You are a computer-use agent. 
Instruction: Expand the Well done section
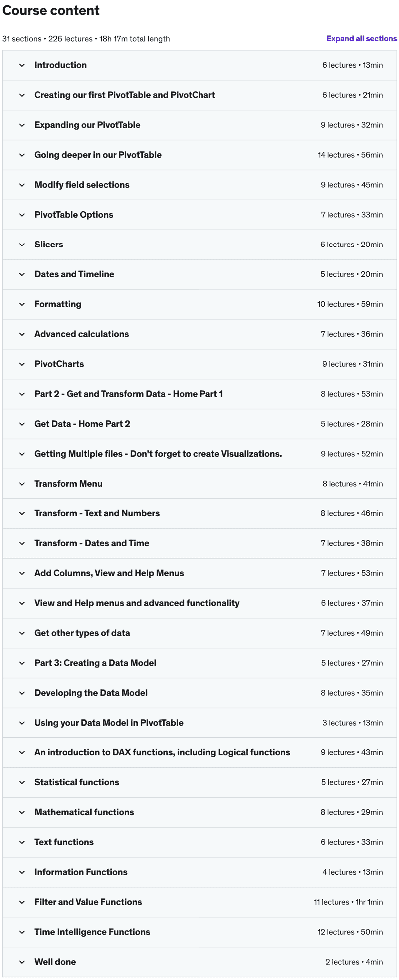click(199, 962)
